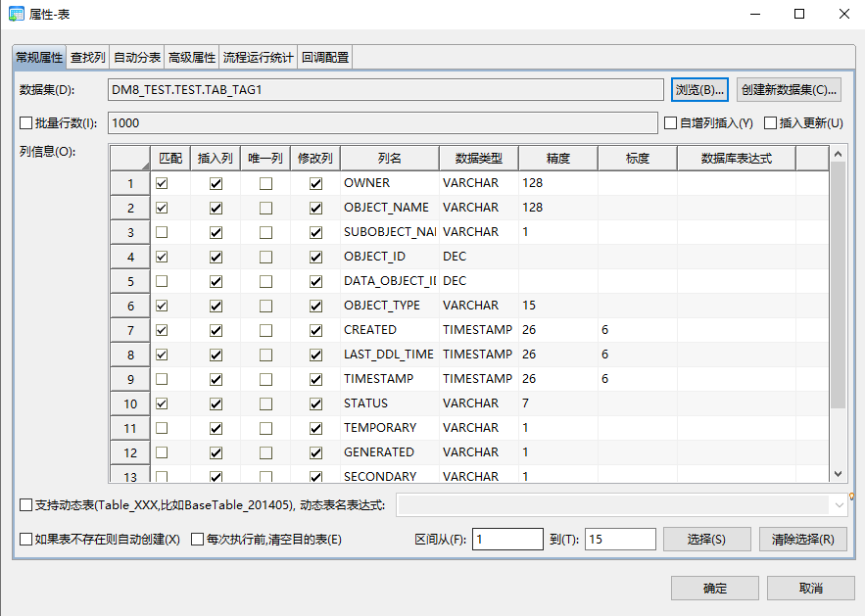Check the 匹配 box for TIMESTAMP row
This screenshot has width=865, height=616.
pos(162,379)
